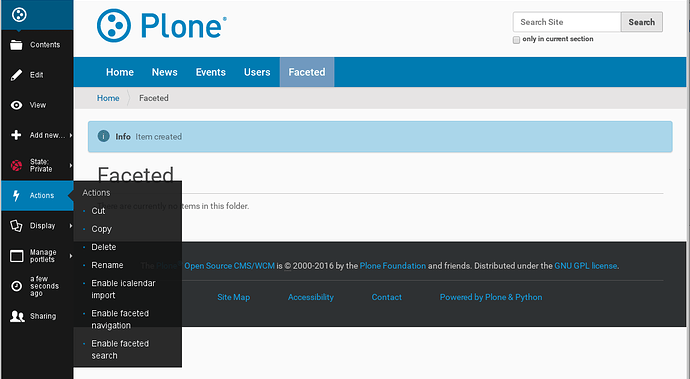Viewport: 690px width, 379px height.
Task: Click the red State Private icon
Action: 16,166
